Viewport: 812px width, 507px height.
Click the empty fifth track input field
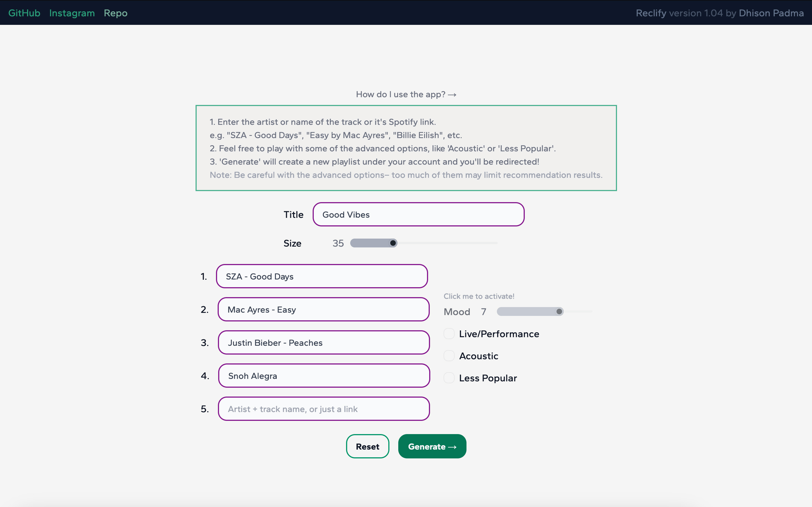(324, 409)
